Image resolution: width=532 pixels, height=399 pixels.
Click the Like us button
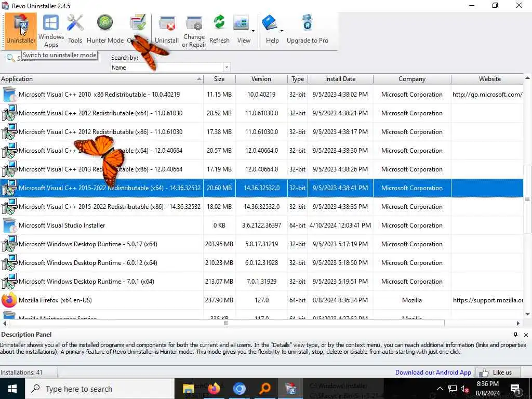(498, 372)
